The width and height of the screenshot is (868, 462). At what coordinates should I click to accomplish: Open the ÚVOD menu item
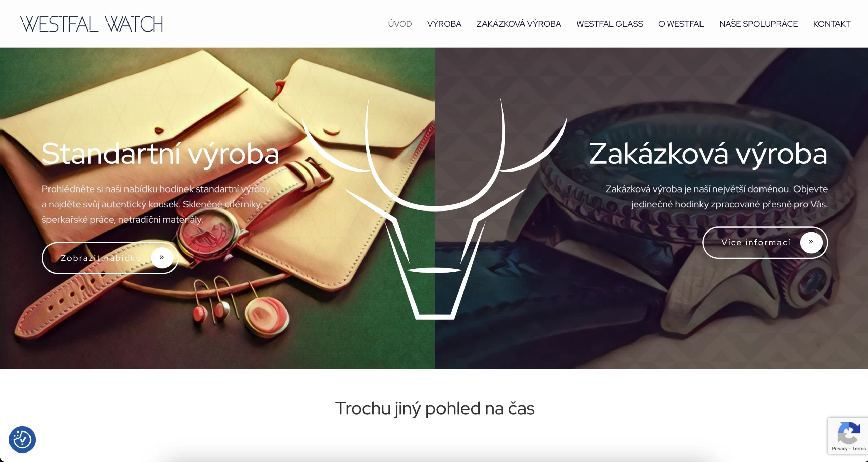[x=400, y=24]
